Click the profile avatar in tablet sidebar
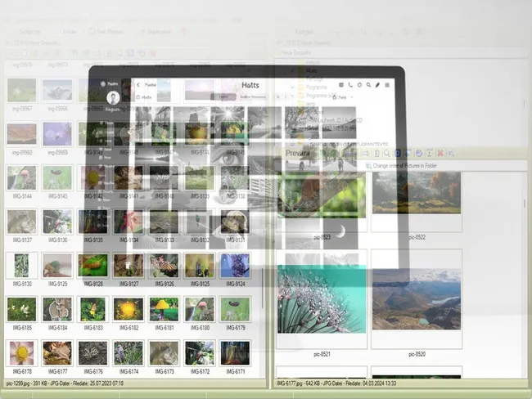The width and height of the screenshot is (532, 399). pyautogui.click(x=113, y=98)
